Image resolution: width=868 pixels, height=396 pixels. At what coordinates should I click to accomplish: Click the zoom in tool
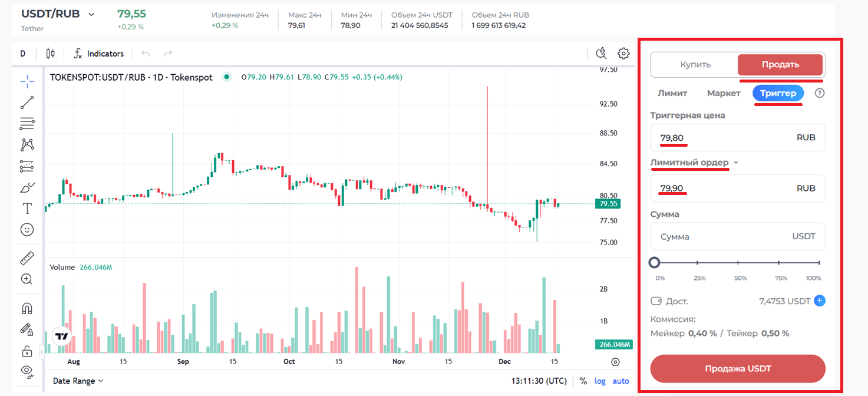click(27, 279)
